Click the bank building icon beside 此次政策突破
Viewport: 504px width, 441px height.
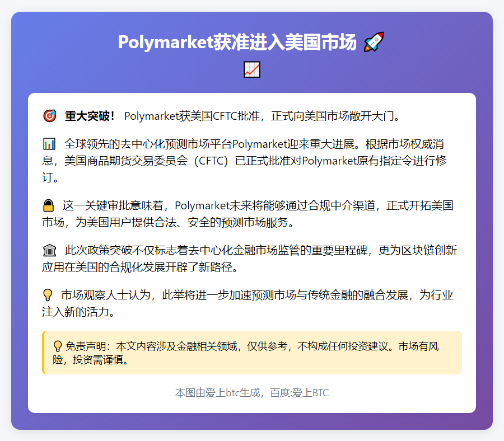[x=50, y=250]
